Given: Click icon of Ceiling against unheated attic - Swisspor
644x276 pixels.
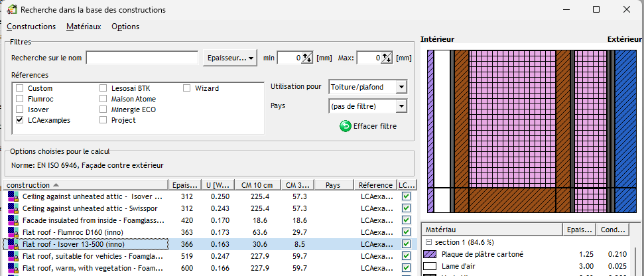Looking at the screenshot, I should [13, 208].
